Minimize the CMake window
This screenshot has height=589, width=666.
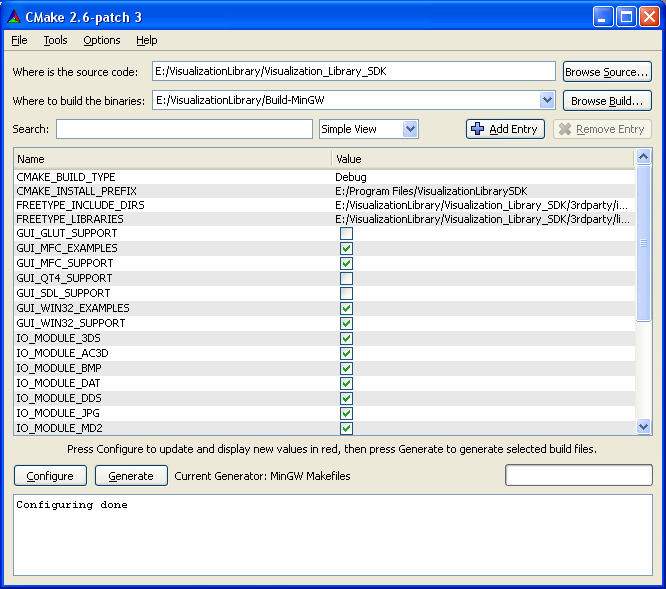coord(604,16)
